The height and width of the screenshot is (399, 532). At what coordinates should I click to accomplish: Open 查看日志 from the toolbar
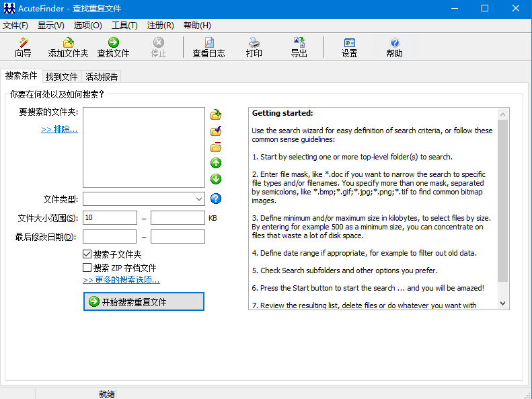[208, 47]
